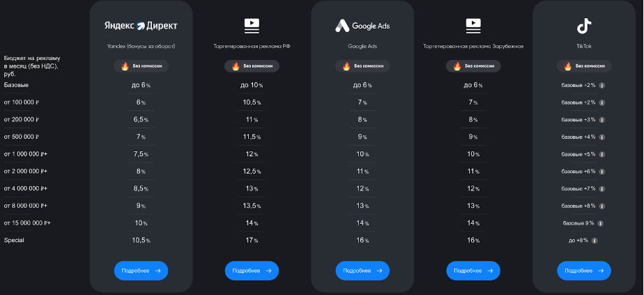The image size is (644, 295).
Task: Click video icon above Таргетированная реклама Зарубежная
Action: [x=473, y=26]
